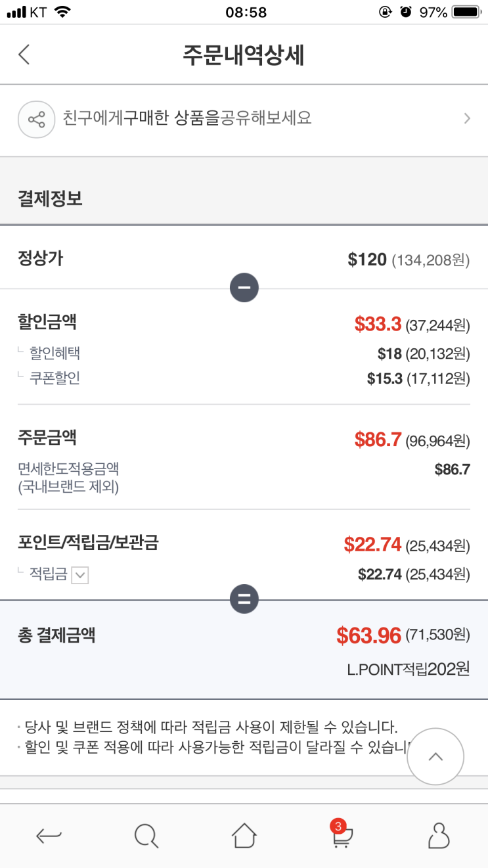Open my account profile icon
488x868 pixels.
438,836
